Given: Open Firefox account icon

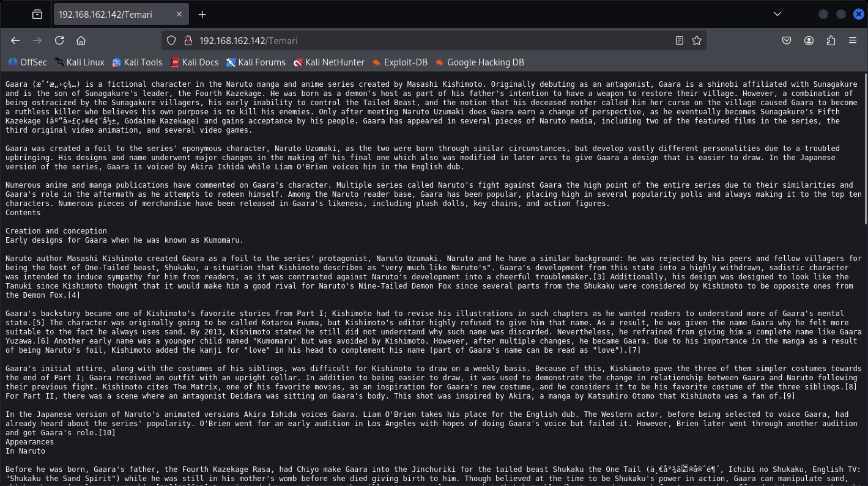Looking at the screenshot, I should click(x=809, y=40).
